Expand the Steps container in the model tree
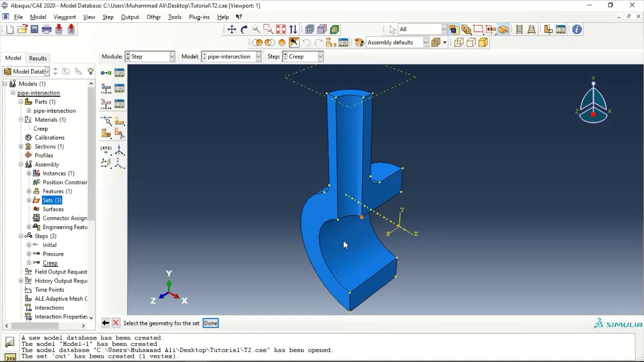Screen dimensions: 644x362 pos(21,236)
